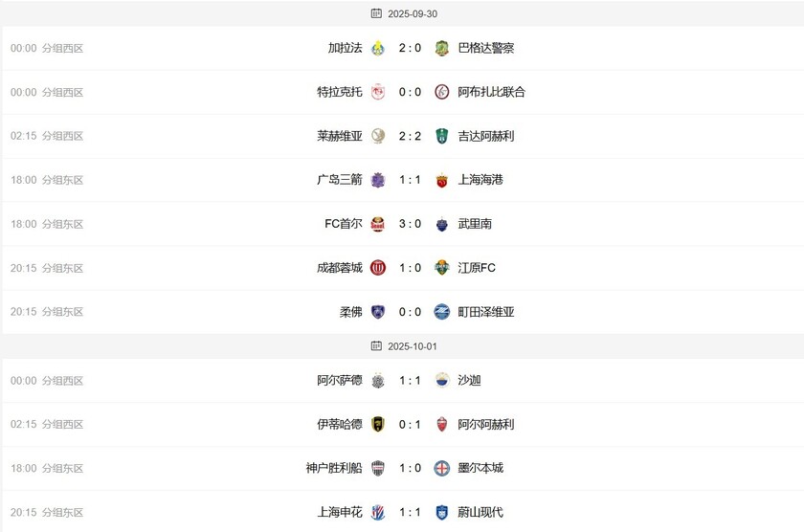This screenshot has height=532, width=804.
Task: Click the 上海海港 red badge
Action: pos(441,180)
